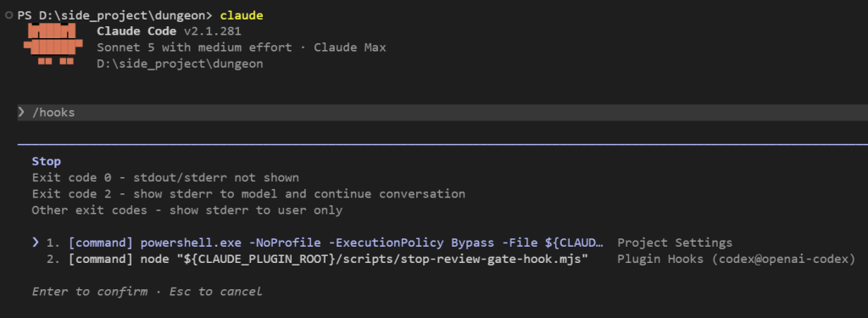
Task: Click the D:\side_project\dungeon path under the banner
Action: click(180, 64)
